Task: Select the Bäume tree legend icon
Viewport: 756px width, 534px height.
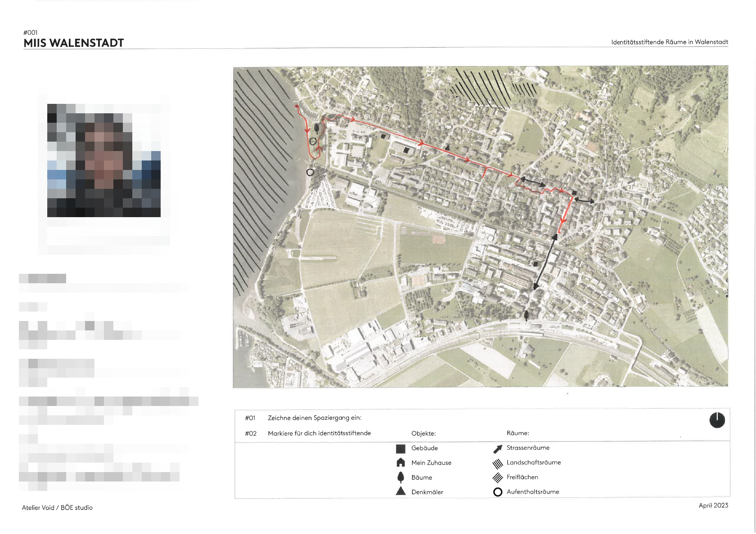Action: pos(401,477)
